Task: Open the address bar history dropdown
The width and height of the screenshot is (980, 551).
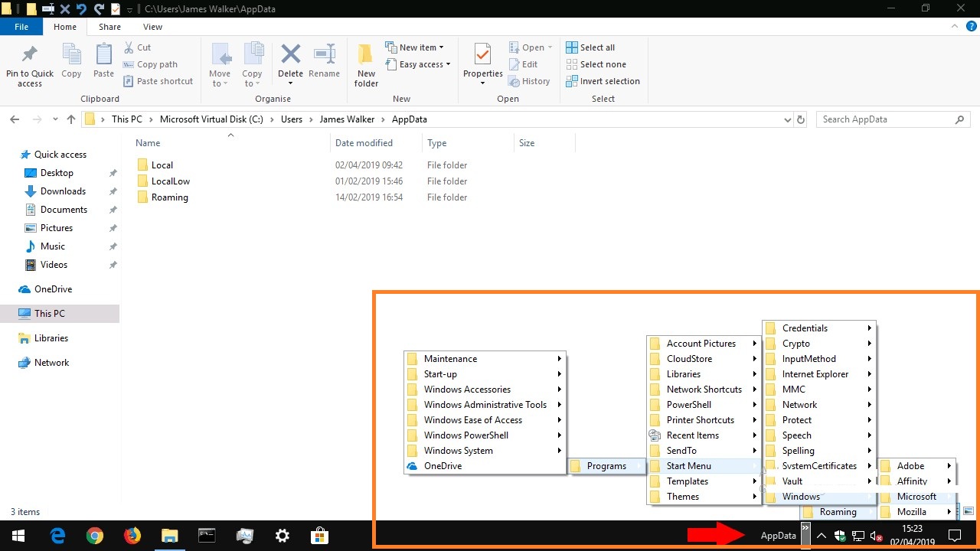Action: [787, 119]
